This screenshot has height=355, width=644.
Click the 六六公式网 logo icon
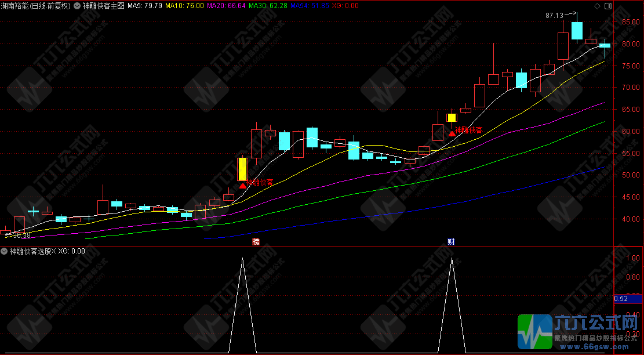pyautogui.click(x=534, y=332)
